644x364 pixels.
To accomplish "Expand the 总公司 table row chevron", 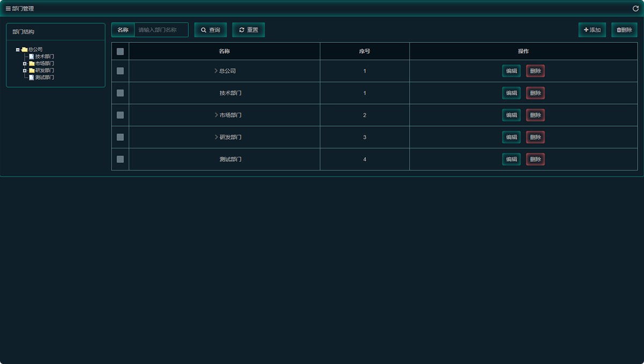I will [x=216, y=71].
